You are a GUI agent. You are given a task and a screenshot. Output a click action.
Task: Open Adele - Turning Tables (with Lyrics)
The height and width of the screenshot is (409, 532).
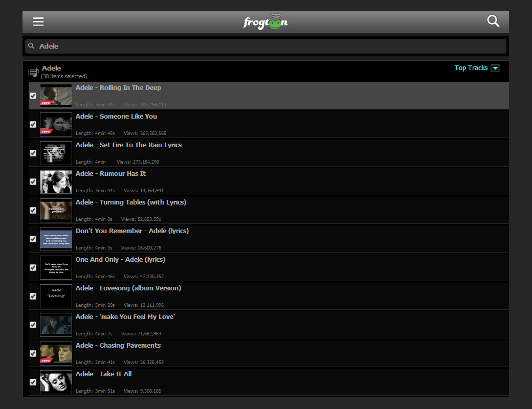[130, 202]
